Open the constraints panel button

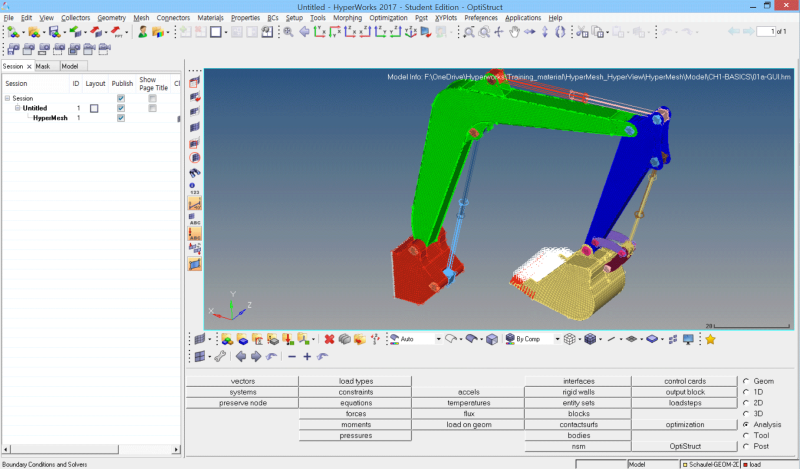tap(356, 392)
